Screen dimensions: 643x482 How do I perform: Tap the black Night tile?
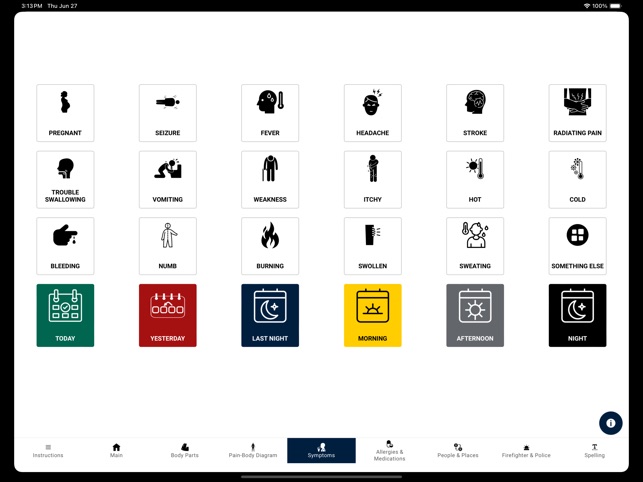coord(577,315)
